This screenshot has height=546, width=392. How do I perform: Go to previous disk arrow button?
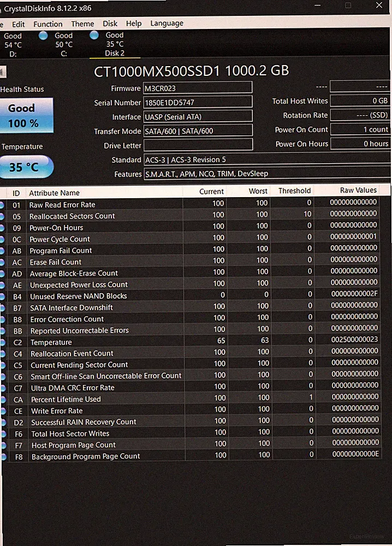click(x=3, y=72)
